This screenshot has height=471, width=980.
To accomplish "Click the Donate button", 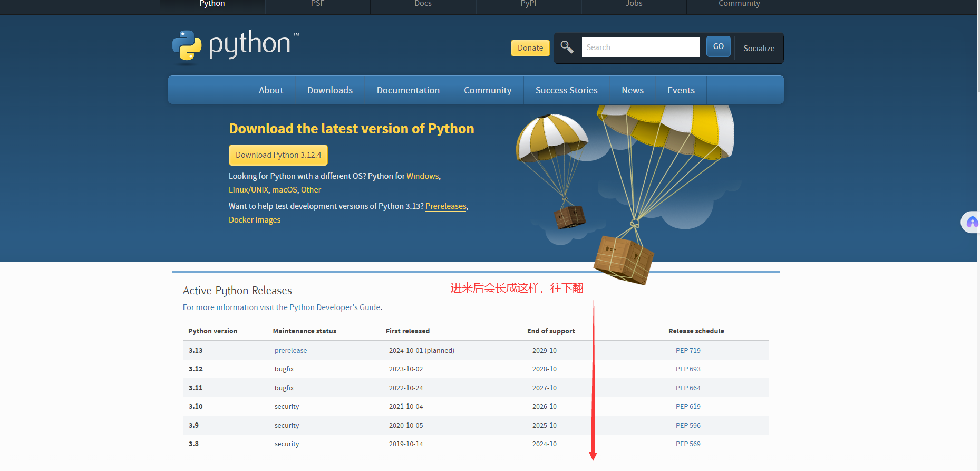I will [530, 48].
